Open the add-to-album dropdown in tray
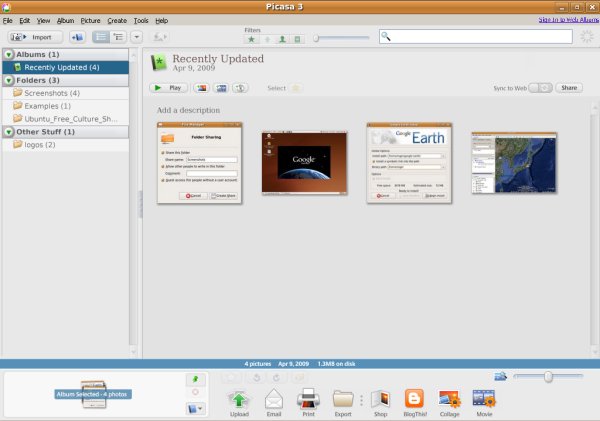This screenshot has width=600, height=421. 196,409
